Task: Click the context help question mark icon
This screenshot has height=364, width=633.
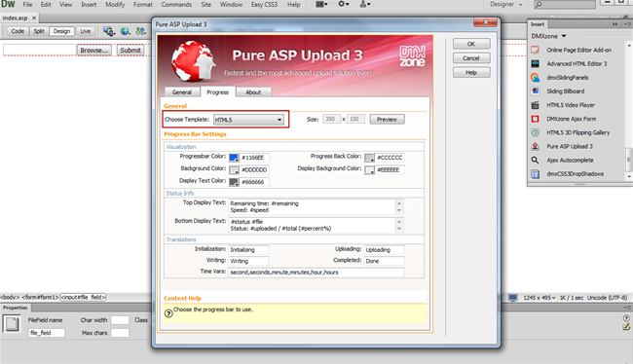Action: click(168, 313)
